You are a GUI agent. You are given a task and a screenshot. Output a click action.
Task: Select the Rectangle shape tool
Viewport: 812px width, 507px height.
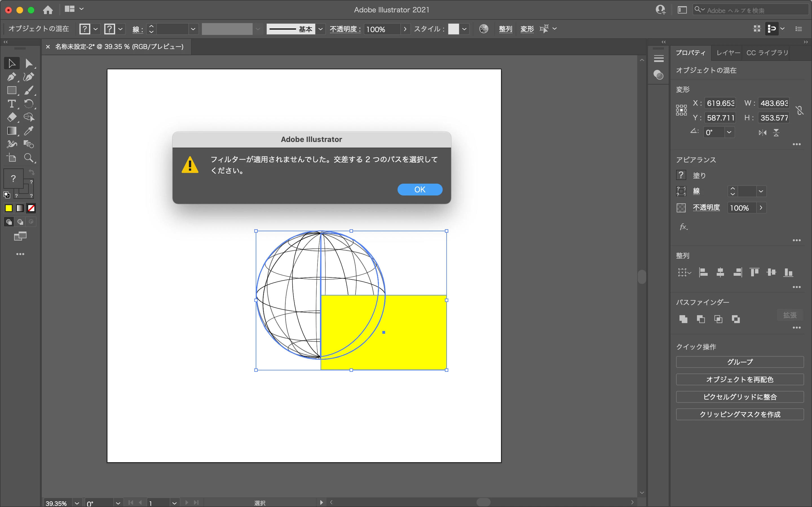11,90
